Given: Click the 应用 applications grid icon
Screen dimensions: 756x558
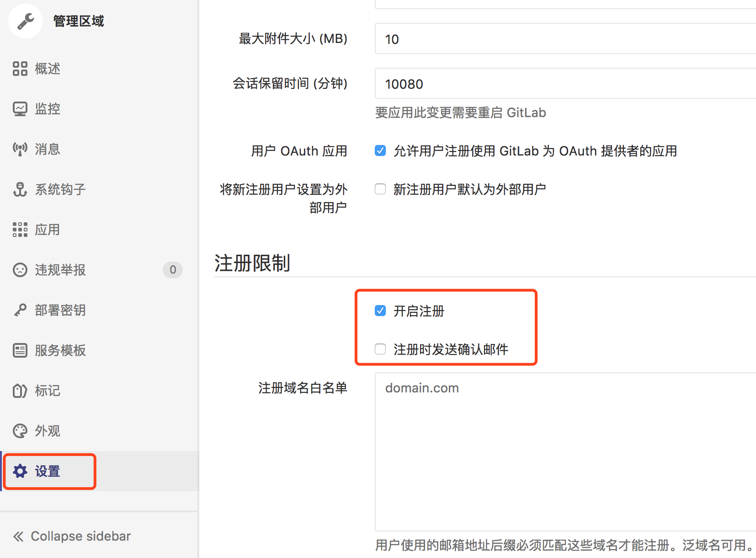Looking at the screenshot, I should (20, 230).
